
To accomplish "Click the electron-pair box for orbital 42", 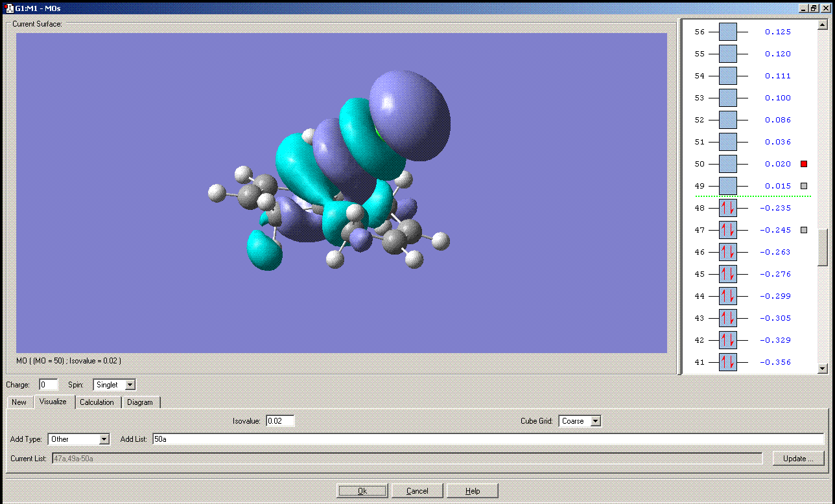I will (x=728, y=340).
